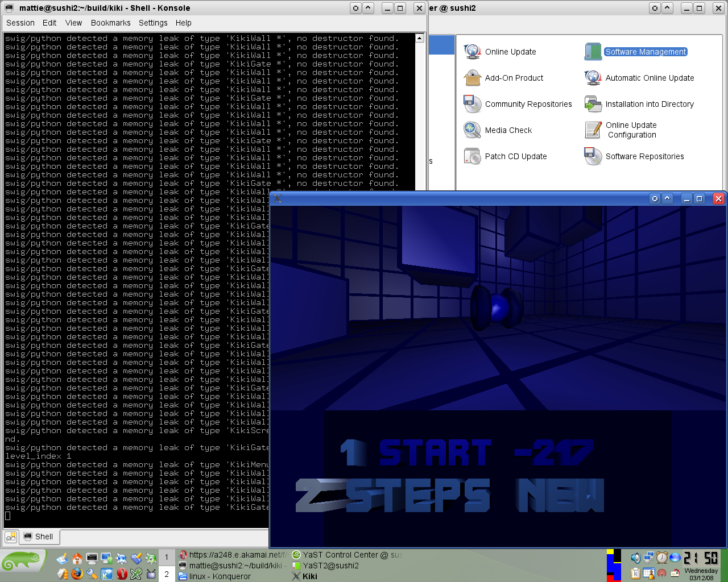Click the date 'Wednesday 03/12/08' in panel
This screenshot has width=728, height=582.
701,574
